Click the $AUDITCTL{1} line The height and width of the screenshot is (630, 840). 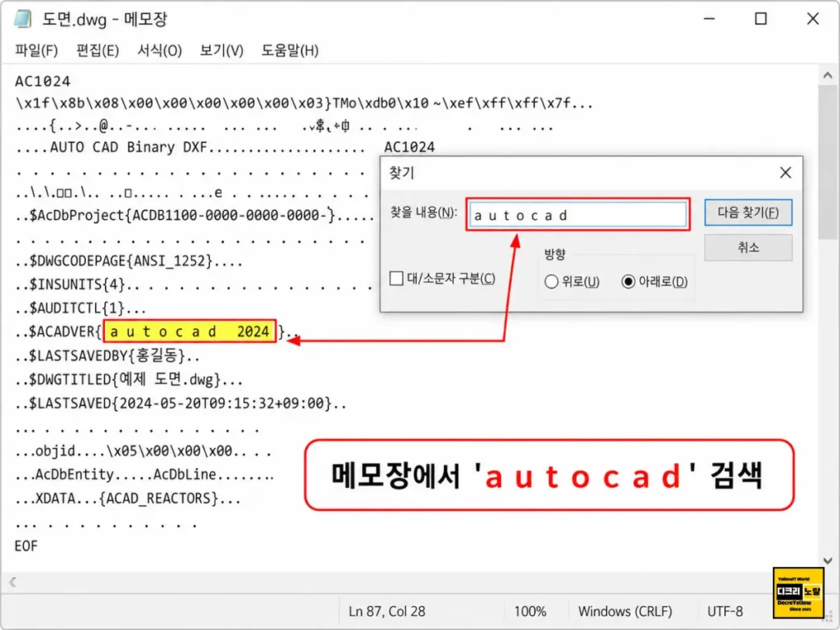pyautogui.click(x=81, y=308)
